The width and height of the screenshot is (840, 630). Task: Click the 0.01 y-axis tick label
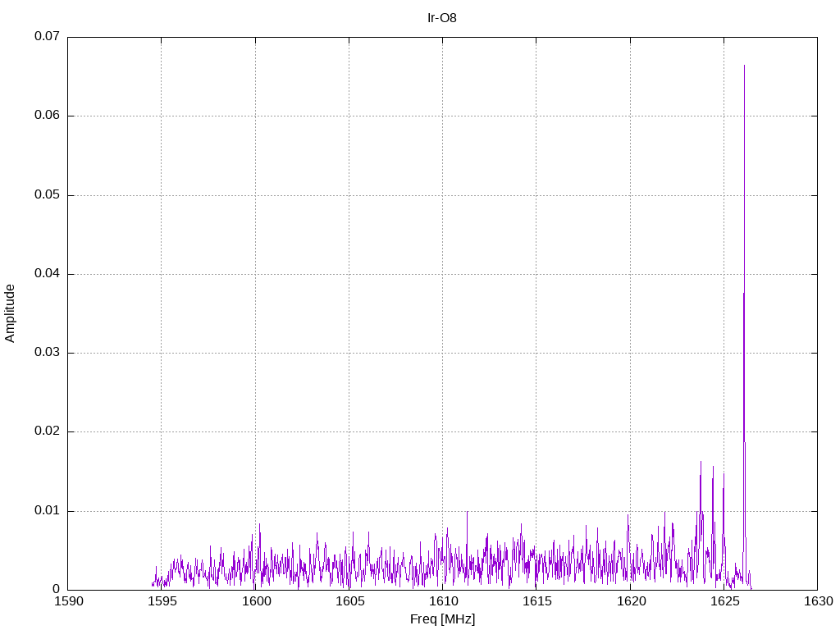point(47,510)
